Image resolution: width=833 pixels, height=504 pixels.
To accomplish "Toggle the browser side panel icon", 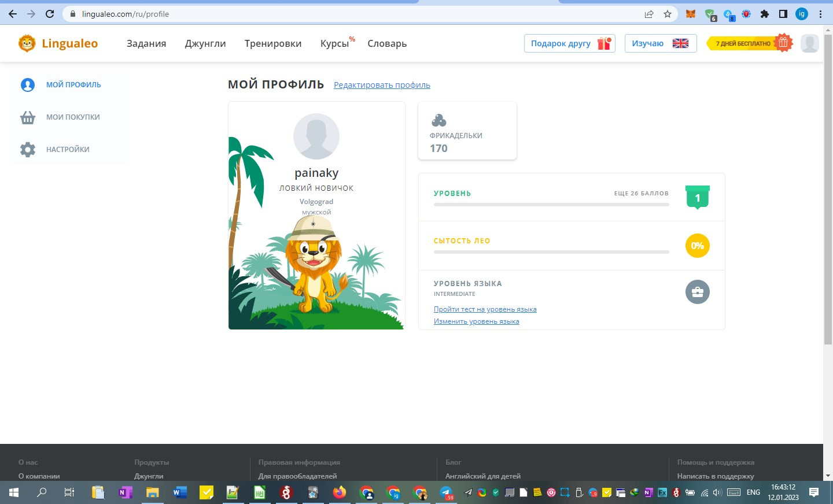I will click(x=783, y=14).
